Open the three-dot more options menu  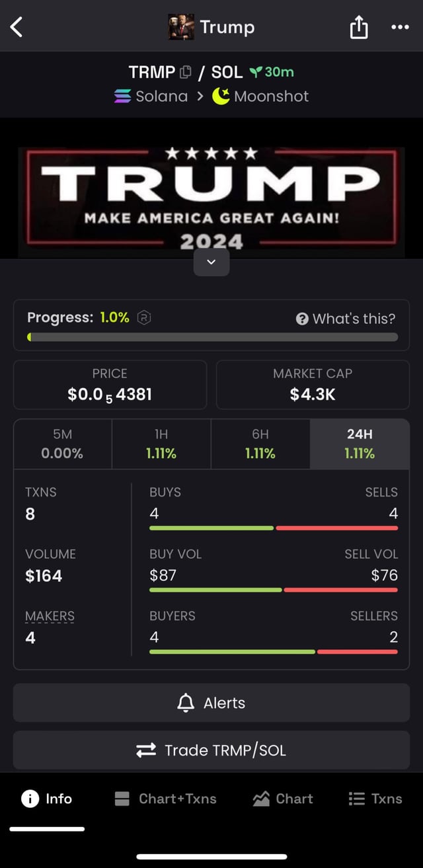(400, 28)
